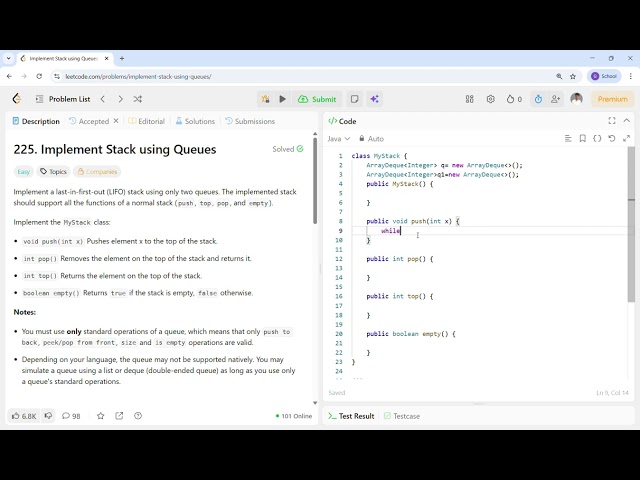
Task: Open the browser zoom magnifier icon
Action: [x=559, y=76]
